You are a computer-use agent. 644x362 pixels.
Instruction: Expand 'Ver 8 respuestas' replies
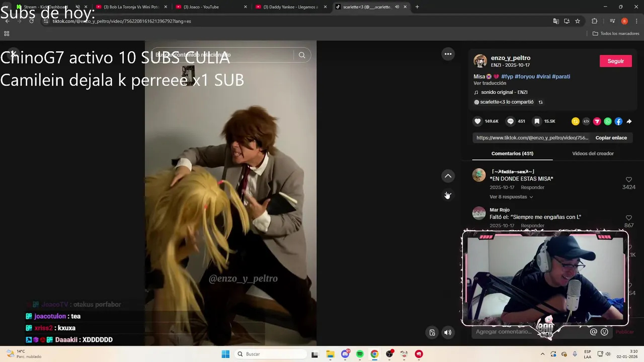click(x=511, y=197)
